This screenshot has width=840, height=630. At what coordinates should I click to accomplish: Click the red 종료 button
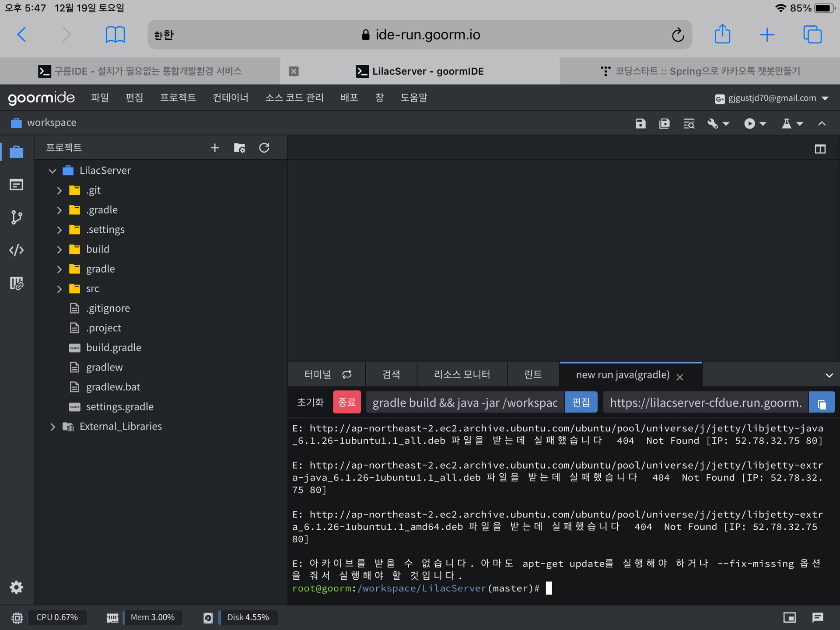tap(346, 402)
